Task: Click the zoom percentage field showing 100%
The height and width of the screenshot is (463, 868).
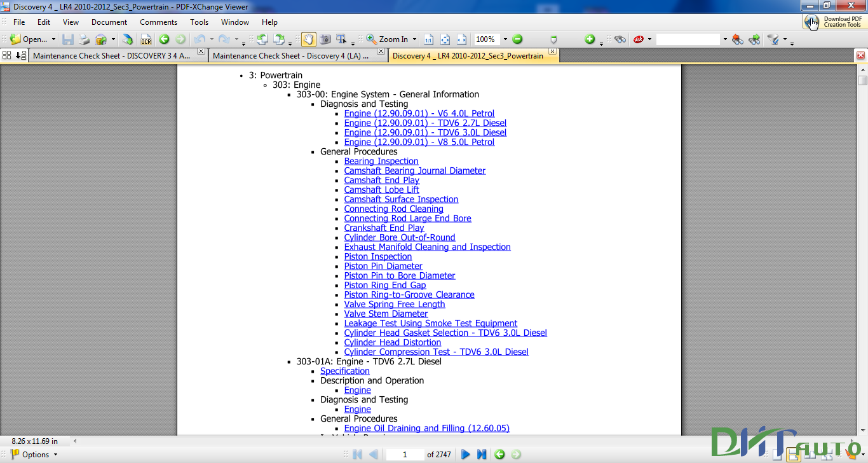Action: point(487,39)
